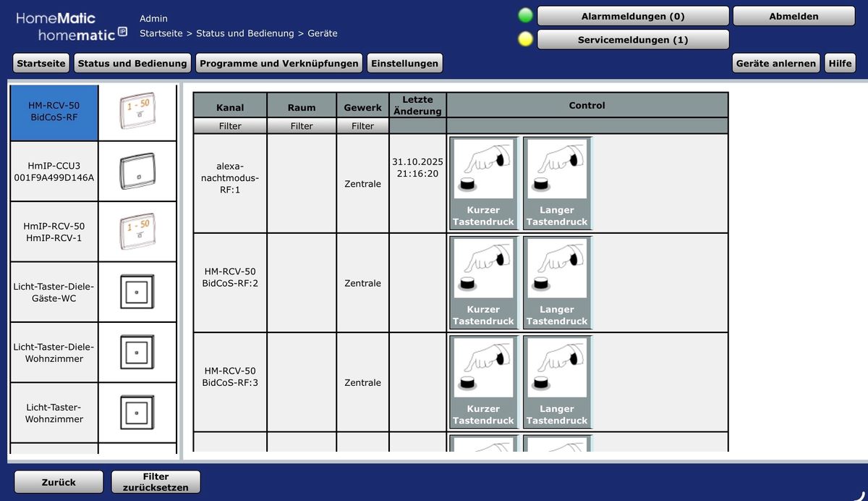This screenshot has width=868, height=501.
Task: Click Geräte anlernen
Action: tap(776, 63)
